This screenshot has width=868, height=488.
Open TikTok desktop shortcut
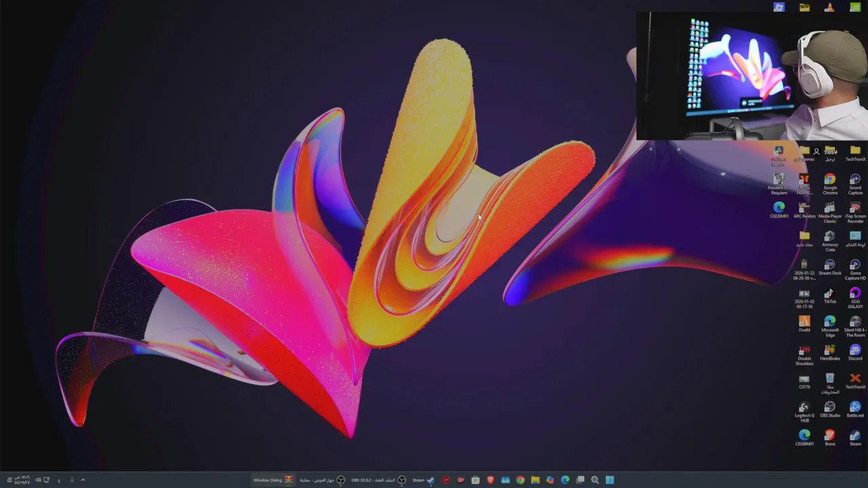830,297
